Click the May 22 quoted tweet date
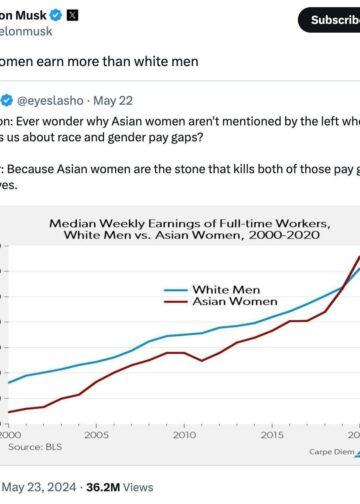 [113, 101]
